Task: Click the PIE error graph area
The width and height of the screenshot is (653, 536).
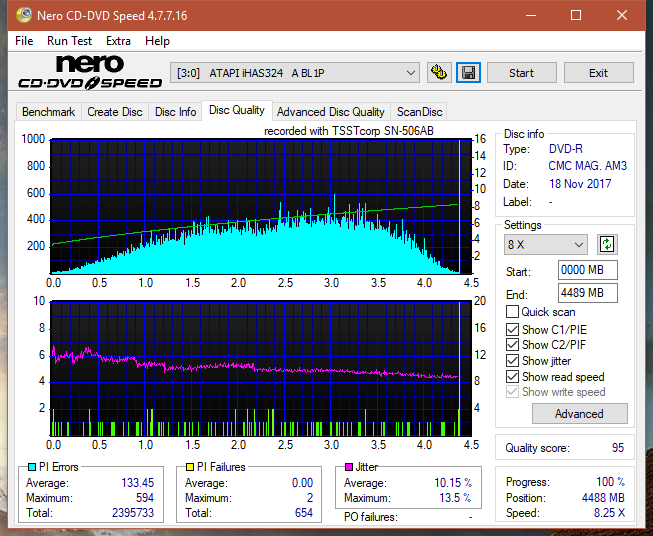Action: pos(261,206)
